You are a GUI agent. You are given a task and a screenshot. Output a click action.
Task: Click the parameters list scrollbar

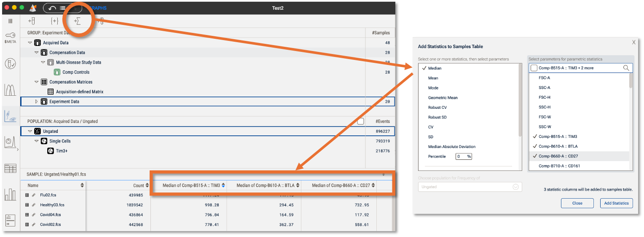point(631,81)
